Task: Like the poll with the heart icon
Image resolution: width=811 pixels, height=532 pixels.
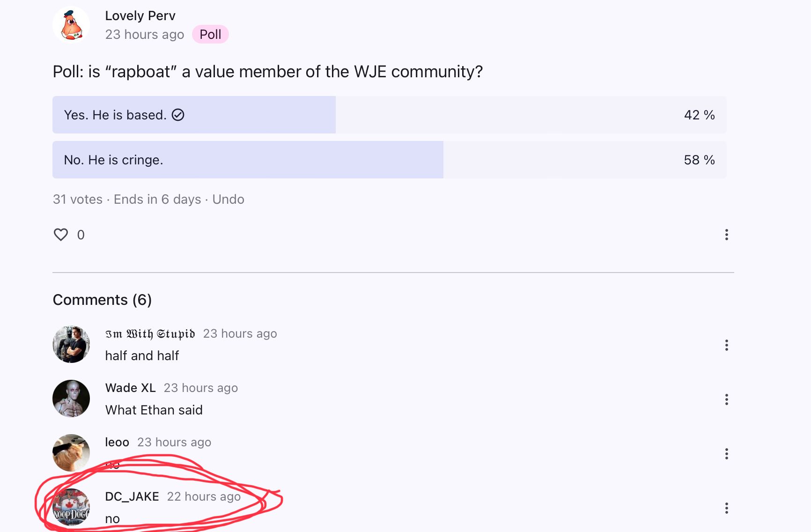Action: pyautogui.click(x=61, y=235)
